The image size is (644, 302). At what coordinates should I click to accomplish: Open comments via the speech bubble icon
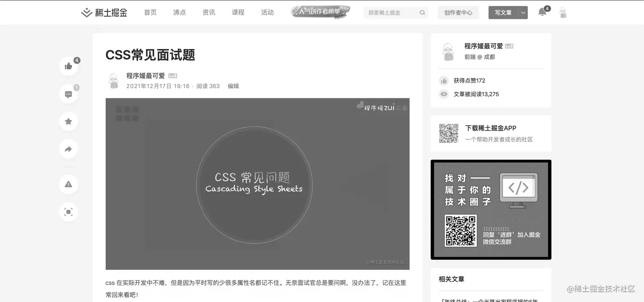(69, 94)
